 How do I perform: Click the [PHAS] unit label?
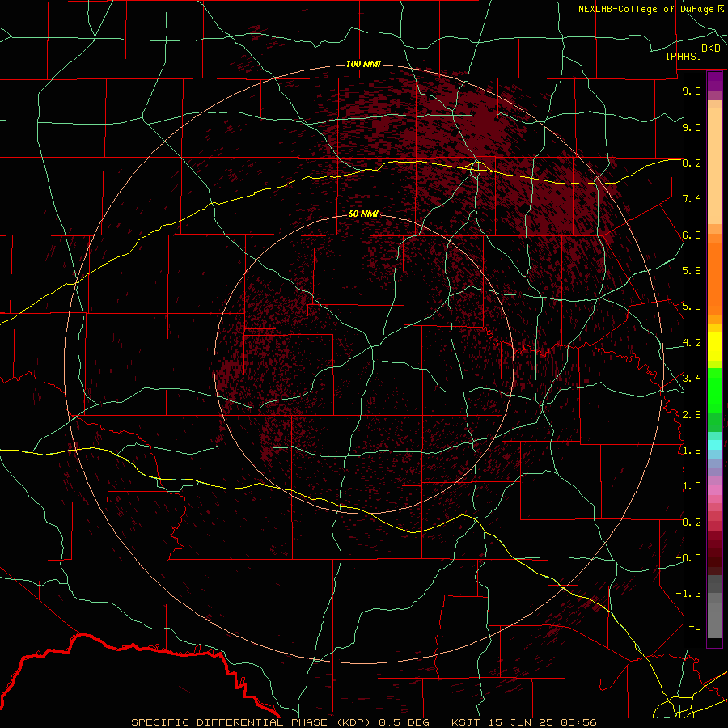[x=684, y=56]
